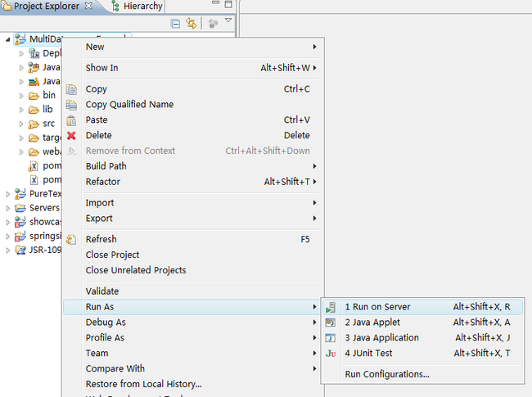Open the Build Path submenu

[192, 166]
